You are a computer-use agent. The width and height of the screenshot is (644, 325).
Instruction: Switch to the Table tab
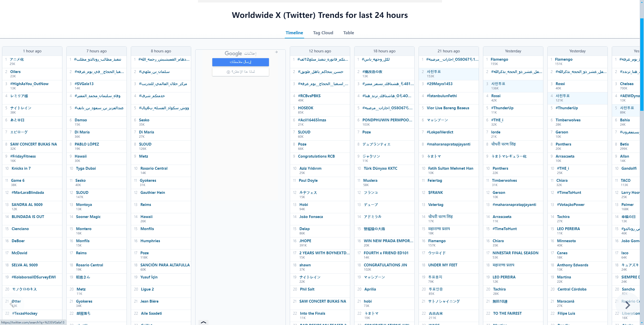(348, 33)
